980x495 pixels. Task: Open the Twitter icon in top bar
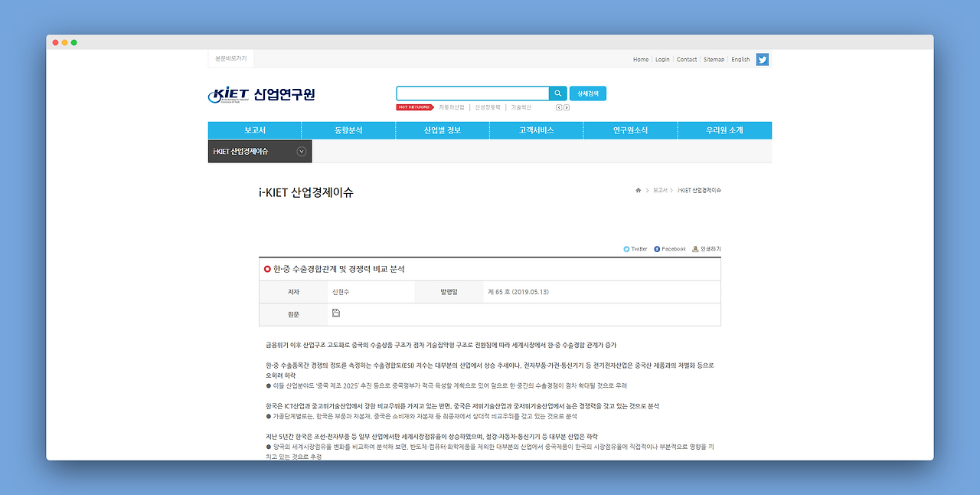[x=762, y=59]
